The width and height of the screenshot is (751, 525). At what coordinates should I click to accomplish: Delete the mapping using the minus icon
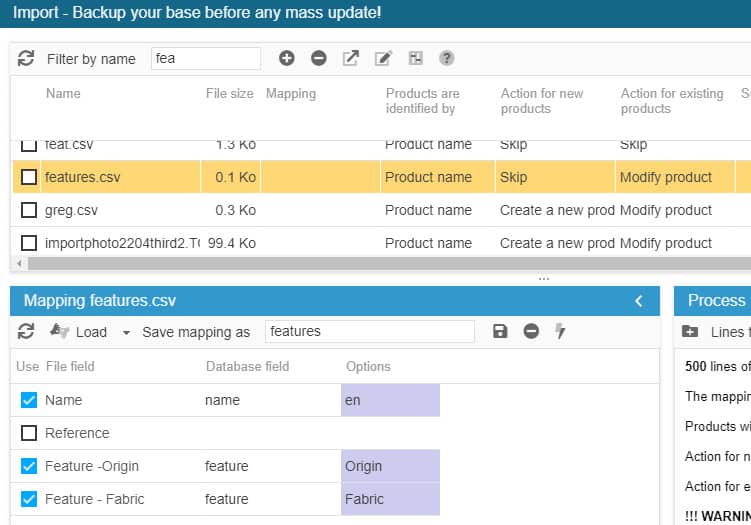531,332
